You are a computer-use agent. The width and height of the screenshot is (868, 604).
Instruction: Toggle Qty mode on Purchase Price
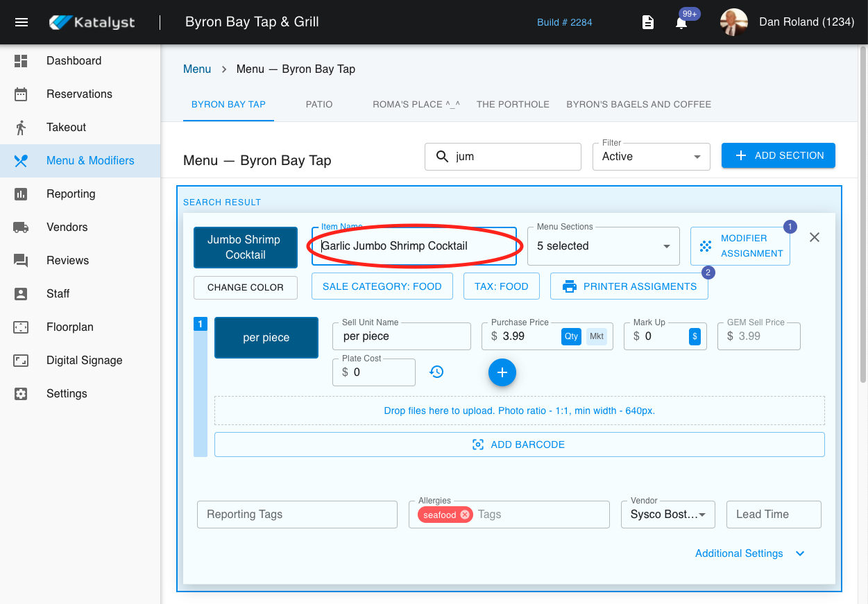[x=571, y=336]
